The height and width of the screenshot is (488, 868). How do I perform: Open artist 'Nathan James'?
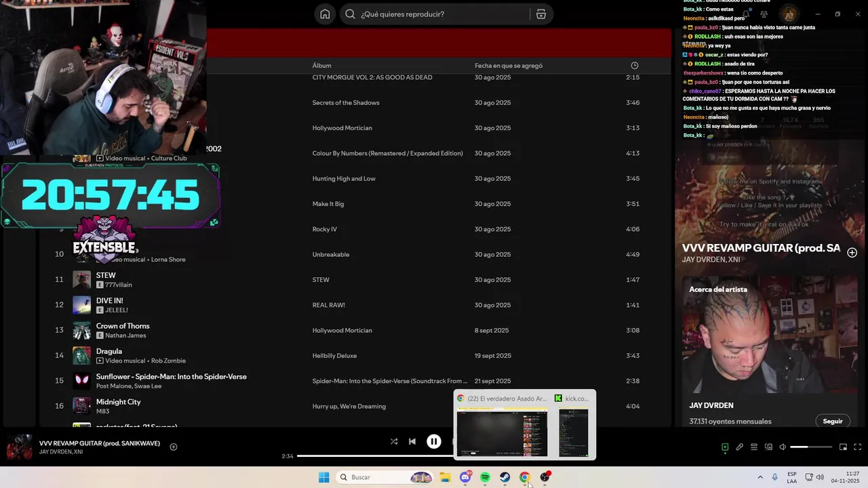tap(125, 335)
